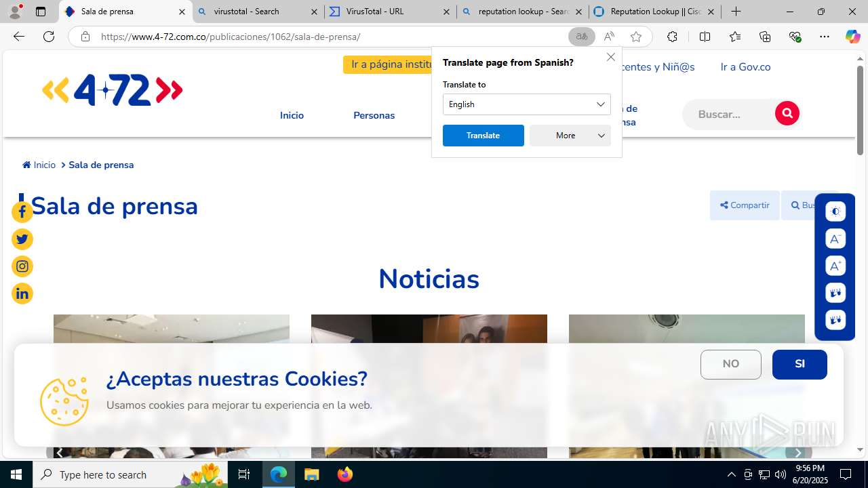Switch to reputation lookup search tab
This screenshot has width=868, height=488.
coord(522,12)
